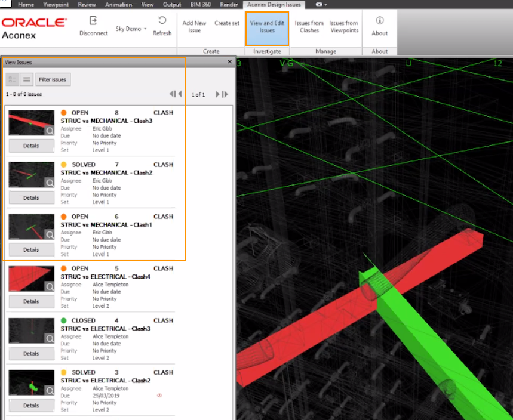513x420 pixels.
Task: Click the orange OPEN status dot for issue 8
Action: pos(64,113)
